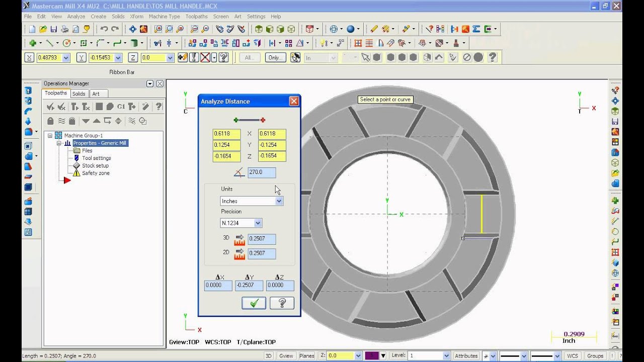Toggle the WCS status bar button

click(573, 355)
